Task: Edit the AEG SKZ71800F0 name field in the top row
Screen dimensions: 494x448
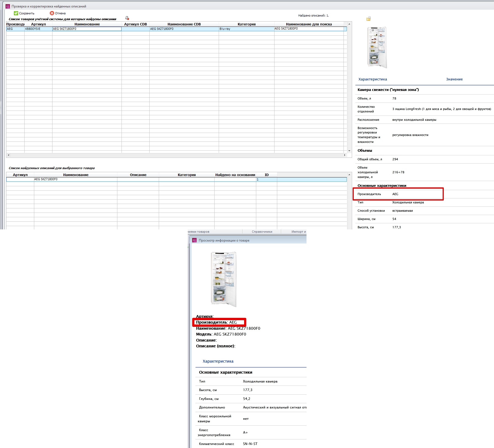Action: point(87,29)
